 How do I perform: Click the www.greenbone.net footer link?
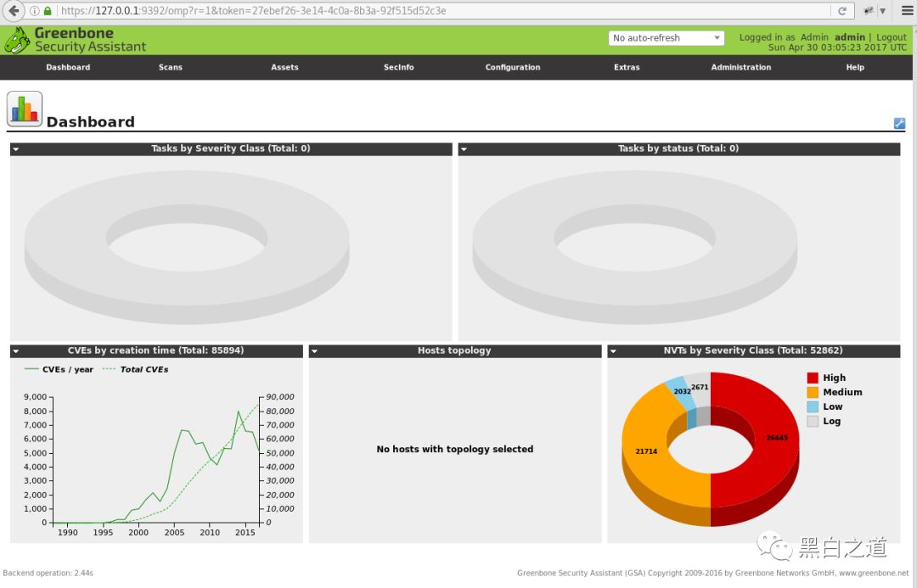874,573
